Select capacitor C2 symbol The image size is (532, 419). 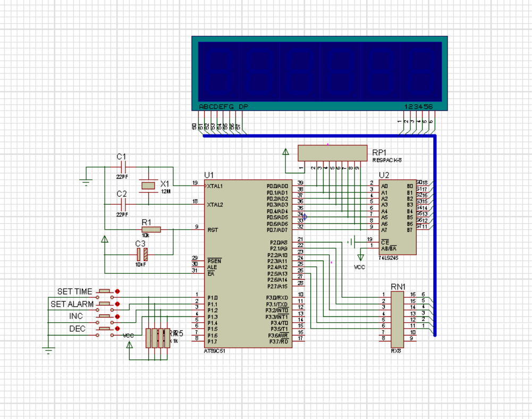(x=124, y=204)
